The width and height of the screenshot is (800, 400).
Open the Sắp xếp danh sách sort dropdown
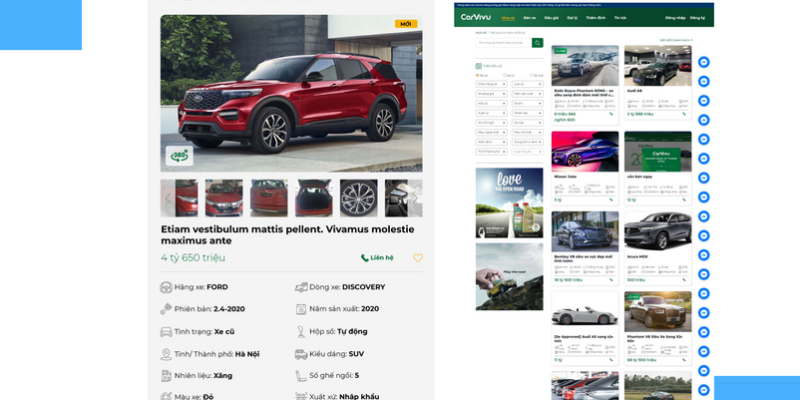[x=675, y=40]
